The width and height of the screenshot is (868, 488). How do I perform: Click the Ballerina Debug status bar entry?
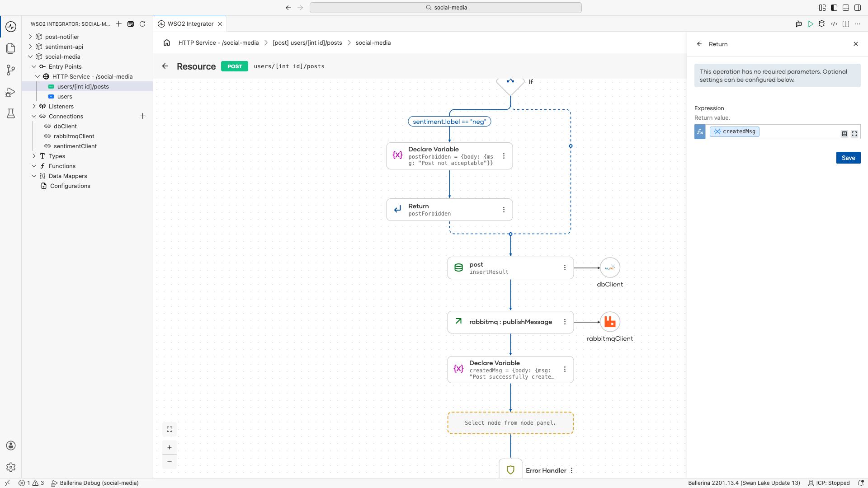coord(95,483)
